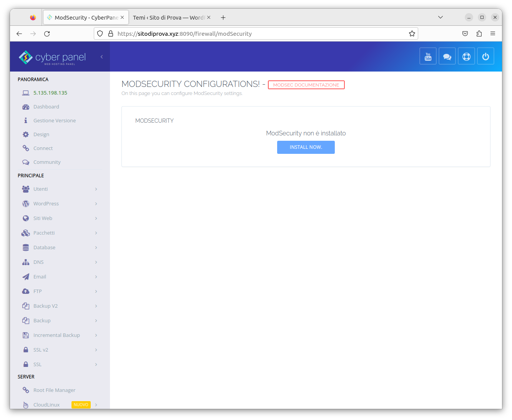512x420 pixels.
Task: Click the Utenti users icon
Action: click(x=26, y=189)
